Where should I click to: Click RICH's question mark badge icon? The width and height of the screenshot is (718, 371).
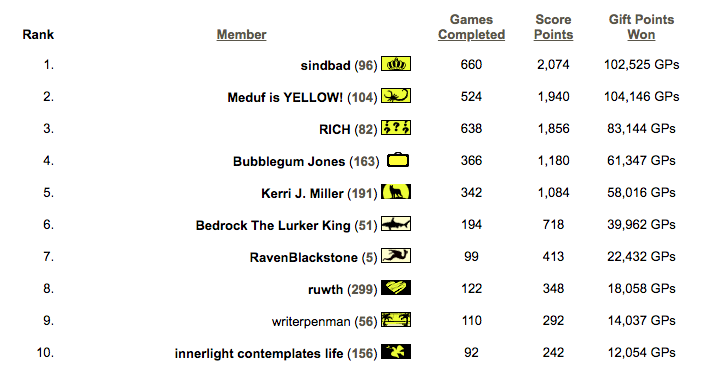(396, 128)
